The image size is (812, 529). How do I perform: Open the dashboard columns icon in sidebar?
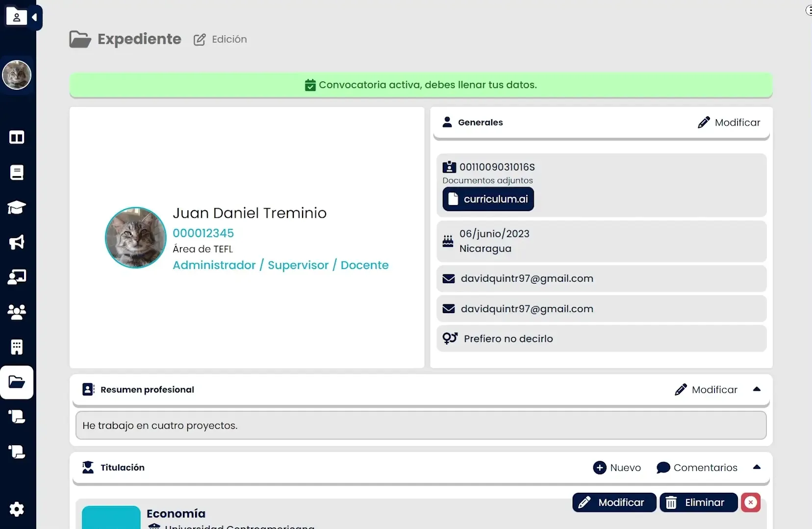[17, 137]
